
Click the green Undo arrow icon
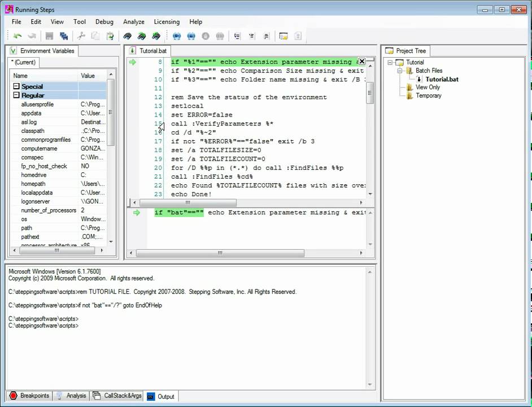click(x=18, y=36)
